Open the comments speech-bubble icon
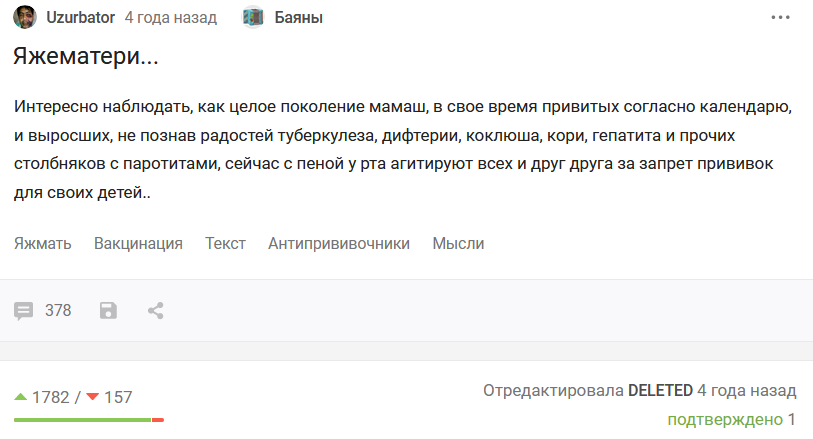The width and height of the screenshot is (813, 439). (23, 311)
